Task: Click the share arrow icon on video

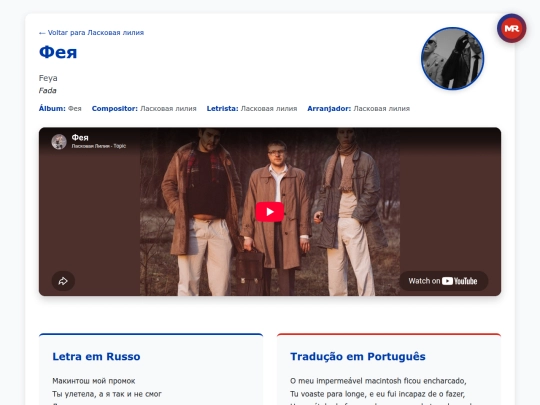Action: [x=63, y=281]
